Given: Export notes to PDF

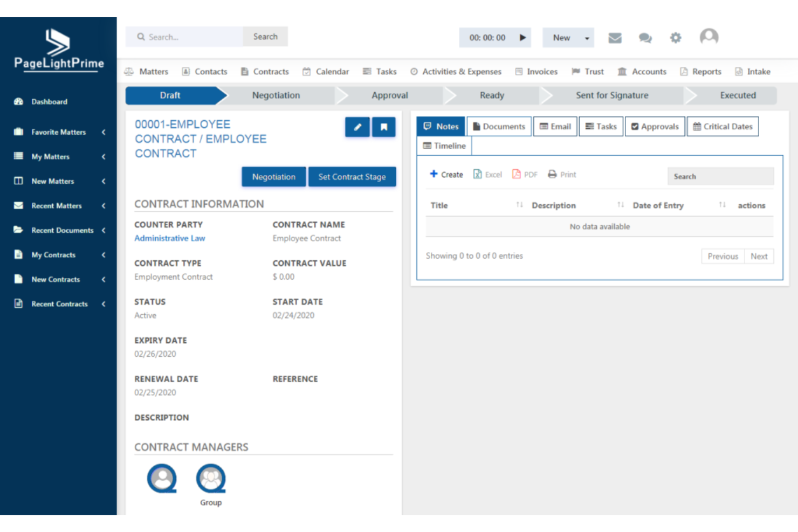Looking at the screenshot, I should (x=525, y=174).
